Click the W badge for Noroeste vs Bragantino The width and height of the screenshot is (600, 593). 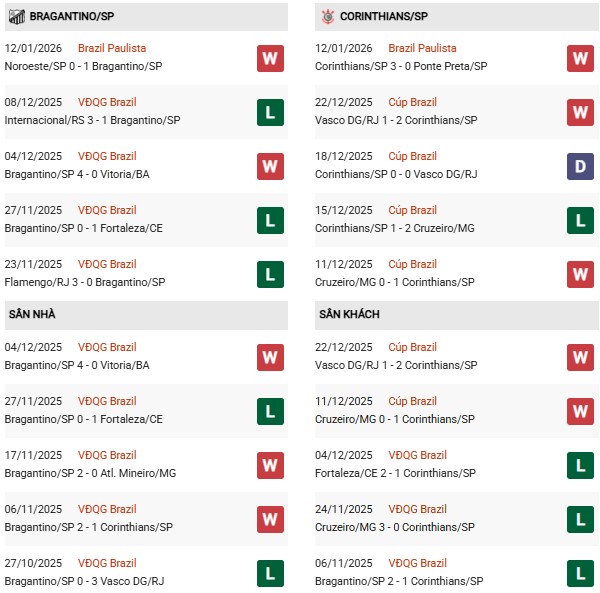[269, 58]
